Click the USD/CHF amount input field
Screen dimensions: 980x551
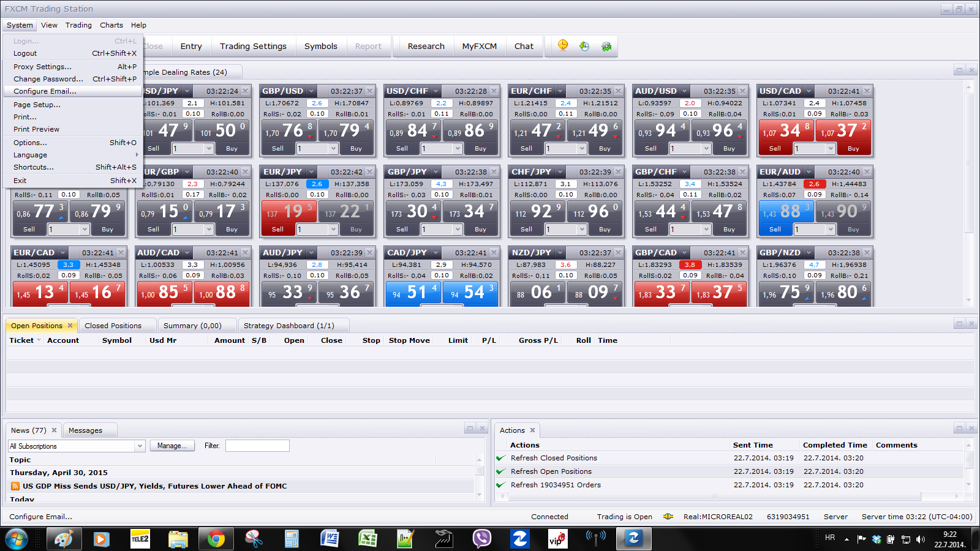[436, 149]
